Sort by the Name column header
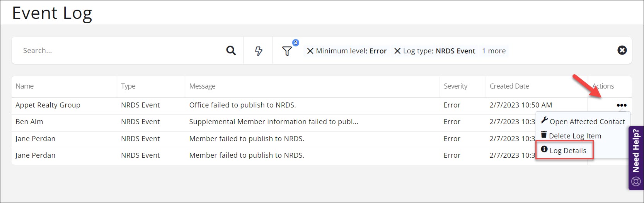The image size is (644, 203). 25,86
